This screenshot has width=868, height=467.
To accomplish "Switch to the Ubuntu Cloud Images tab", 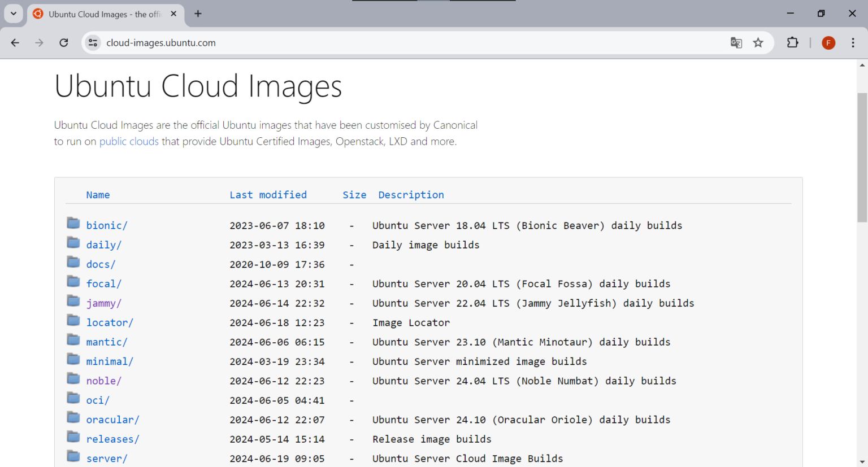I will tap(106, 14).
